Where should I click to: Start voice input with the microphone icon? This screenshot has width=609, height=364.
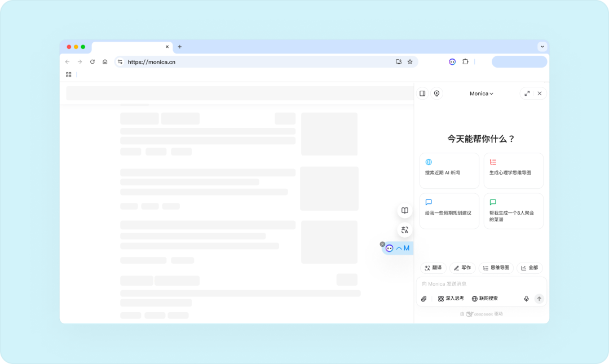tap(526, 299)
